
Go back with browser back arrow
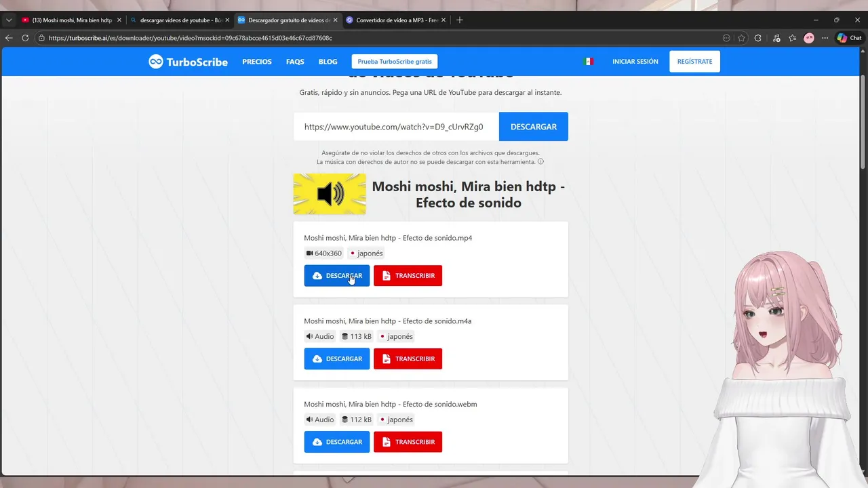9,38
